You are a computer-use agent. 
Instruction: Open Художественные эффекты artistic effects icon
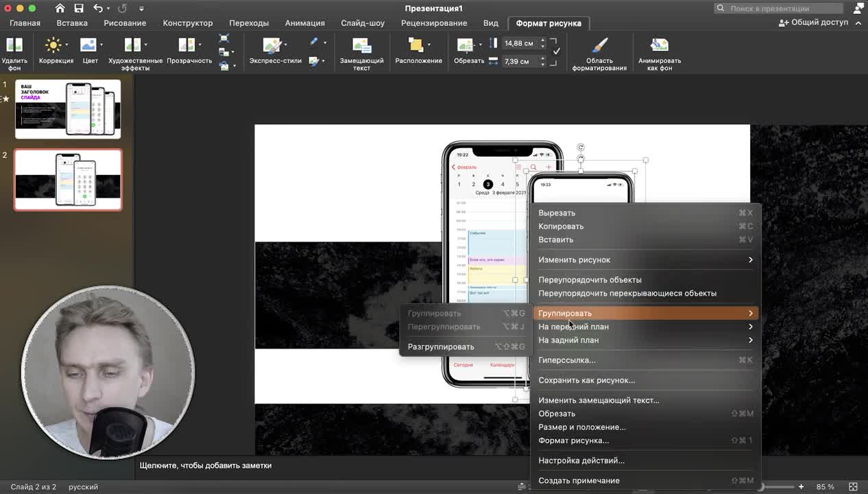(x=132, y=45)
